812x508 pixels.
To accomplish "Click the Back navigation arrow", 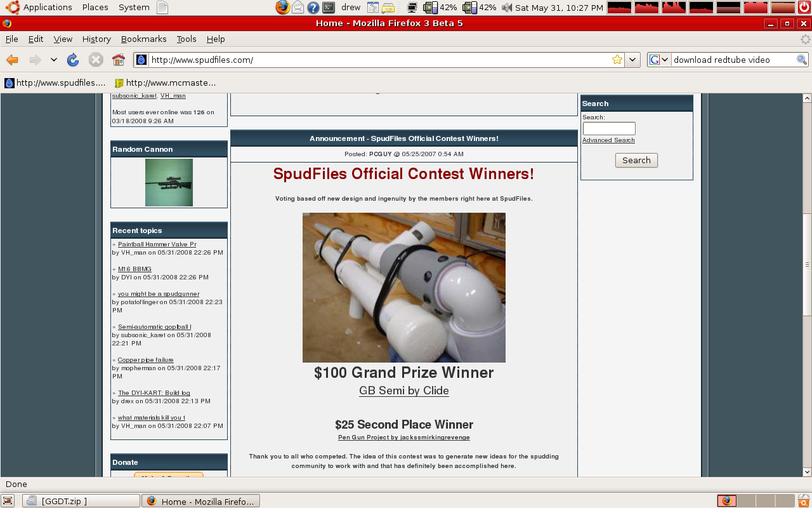I will pos(12,60).
